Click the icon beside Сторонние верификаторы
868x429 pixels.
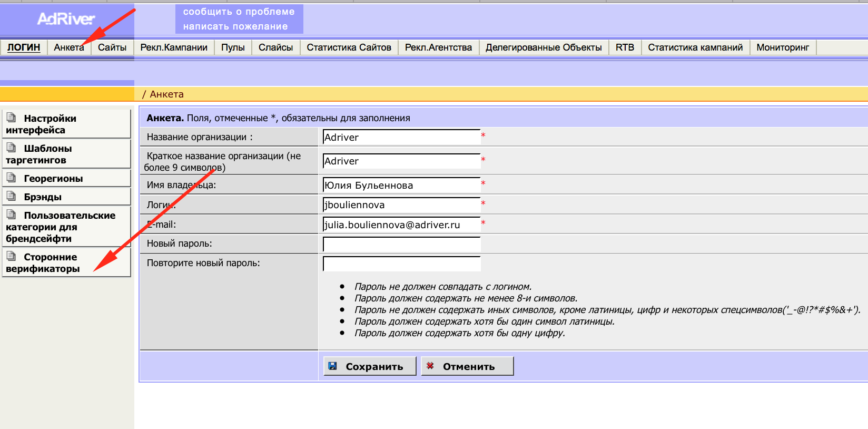coord(11,256)
